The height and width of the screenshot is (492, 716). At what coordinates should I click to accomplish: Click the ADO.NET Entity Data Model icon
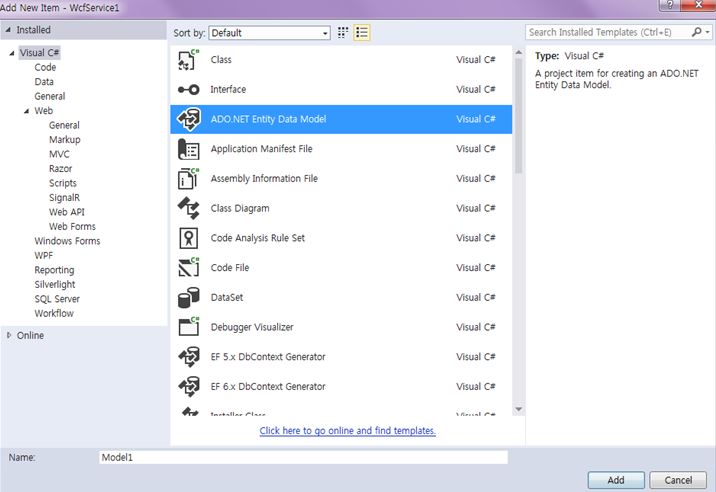189,119
